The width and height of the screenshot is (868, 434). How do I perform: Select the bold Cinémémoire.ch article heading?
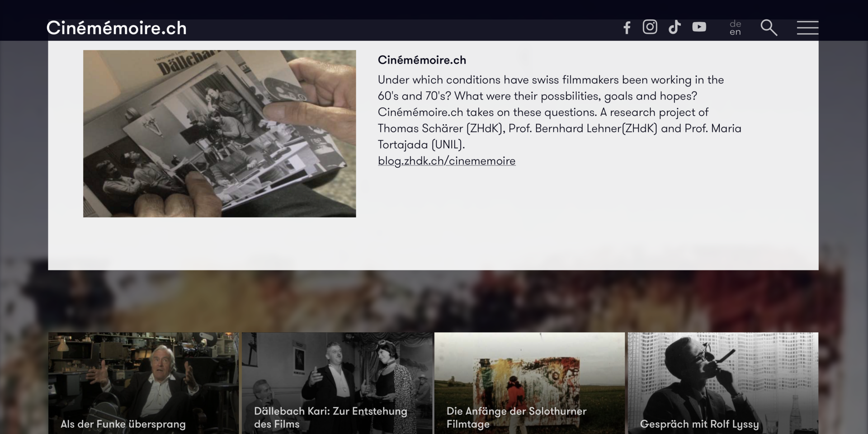(x=421, y=60)
